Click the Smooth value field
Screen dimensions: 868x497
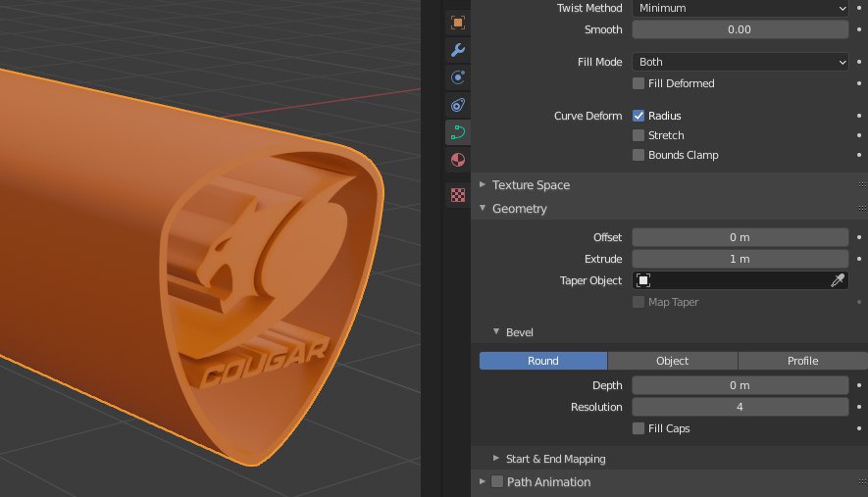tap(740, 29)
